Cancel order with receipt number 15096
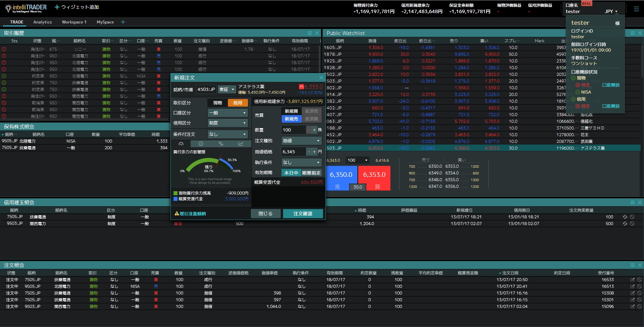The width and height of the screenshot is (644, 327). coord(639,307)
